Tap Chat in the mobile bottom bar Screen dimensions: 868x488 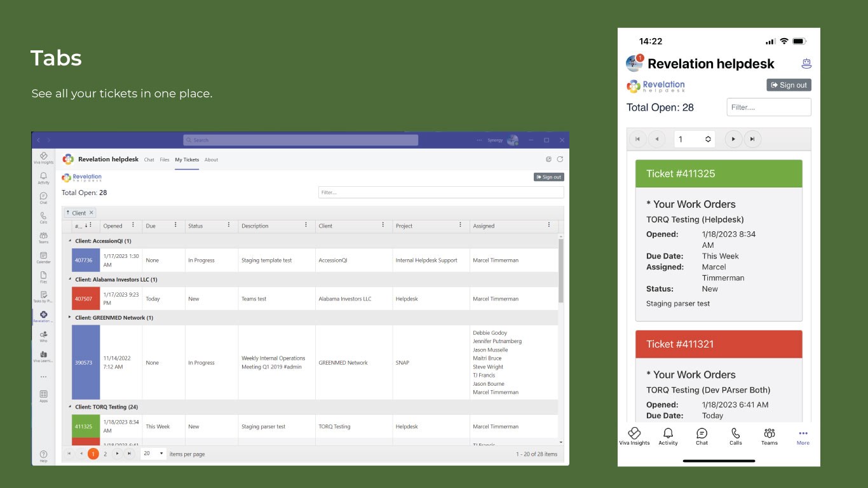click(702, 437)
